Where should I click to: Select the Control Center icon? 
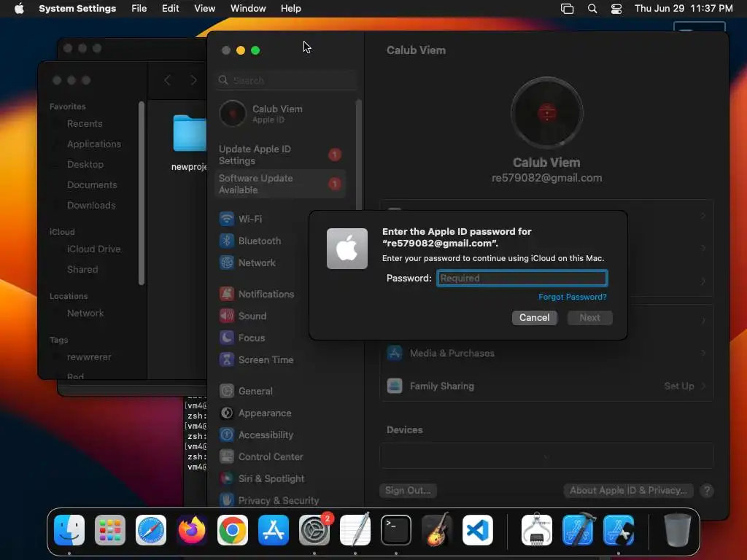227,456
